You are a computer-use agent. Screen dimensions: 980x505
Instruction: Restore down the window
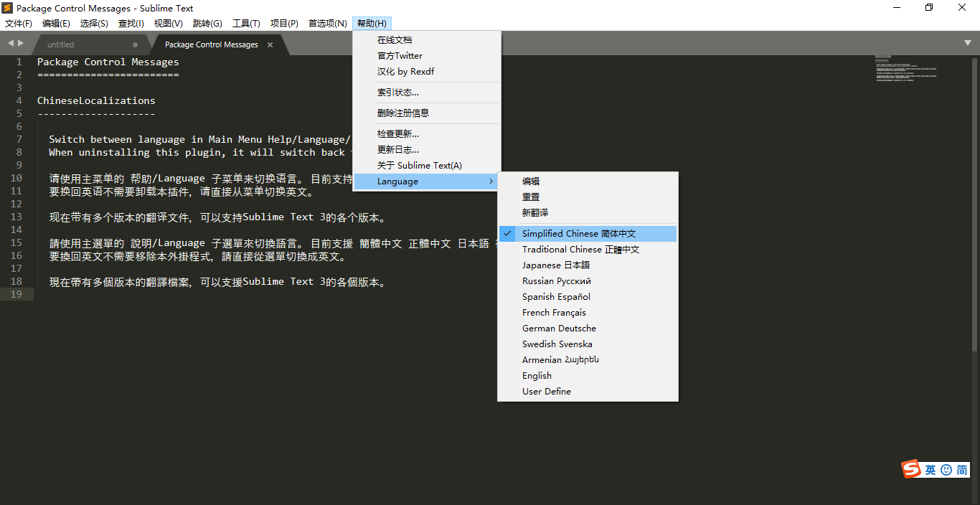pyautogui.click(x=929, y=8)
